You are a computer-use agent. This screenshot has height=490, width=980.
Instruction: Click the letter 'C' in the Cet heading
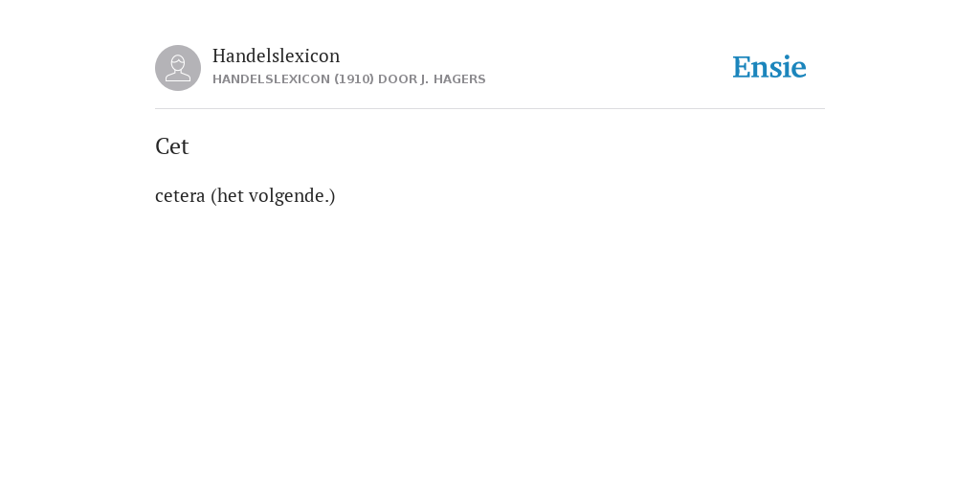[x=163, y=146]
